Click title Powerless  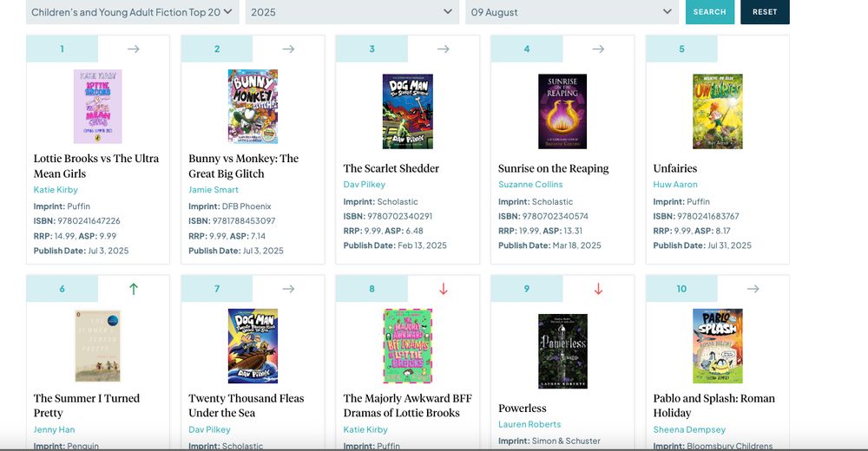[522, 409]
